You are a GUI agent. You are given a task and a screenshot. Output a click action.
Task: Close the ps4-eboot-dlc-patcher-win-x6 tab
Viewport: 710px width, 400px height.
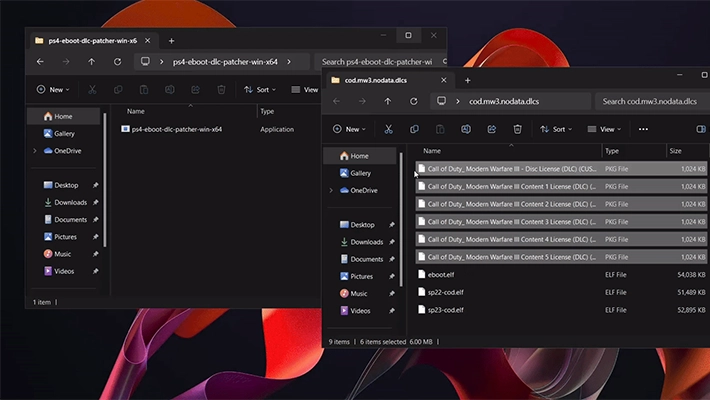click(x=148, y=41)
